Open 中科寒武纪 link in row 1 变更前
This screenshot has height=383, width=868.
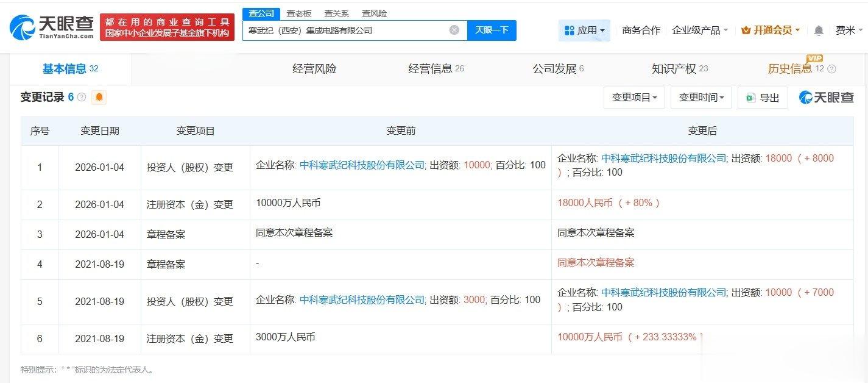(362, 165)
